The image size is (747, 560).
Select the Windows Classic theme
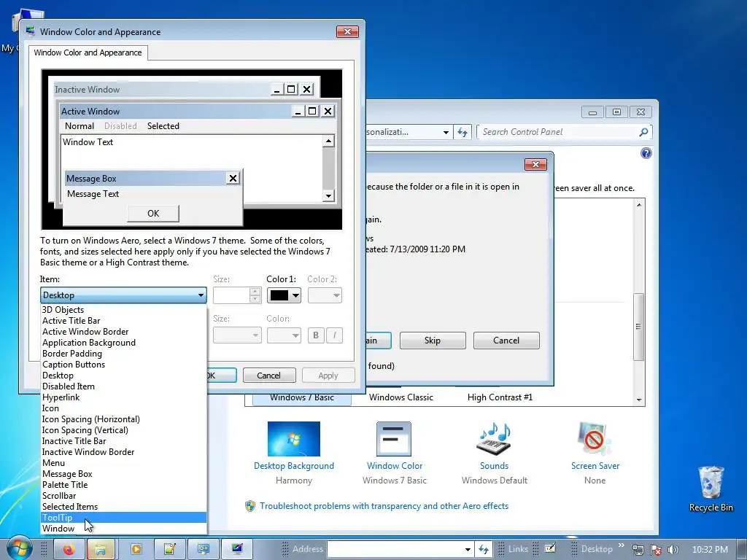[401, 397]
